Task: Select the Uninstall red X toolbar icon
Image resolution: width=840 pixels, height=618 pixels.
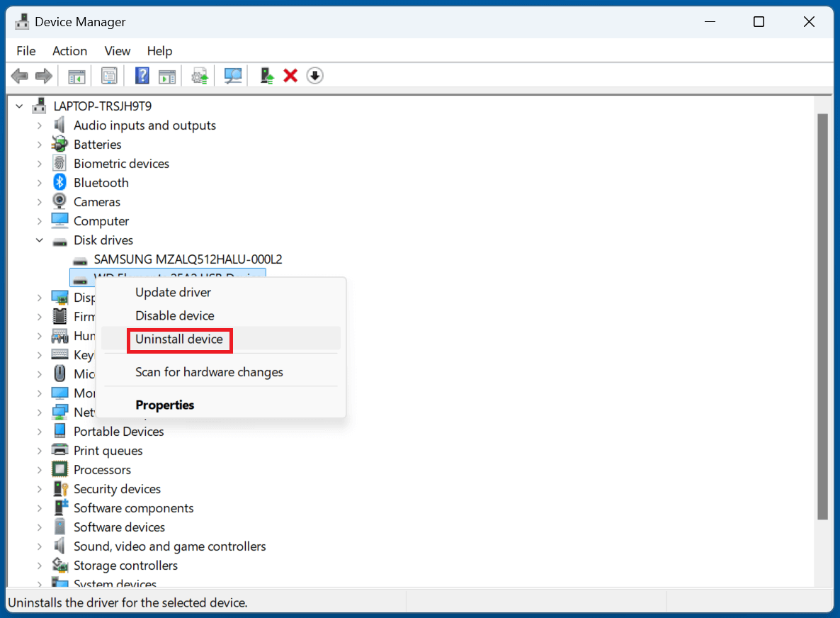Action: click(x=290, y=75)
